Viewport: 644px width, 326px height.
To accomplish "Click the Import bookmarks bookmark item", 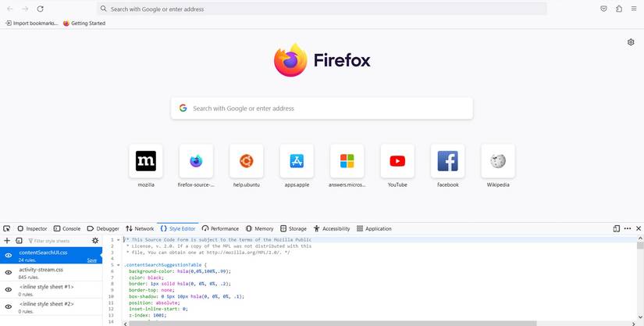I will pyautogui.click(x=32, y=23).
